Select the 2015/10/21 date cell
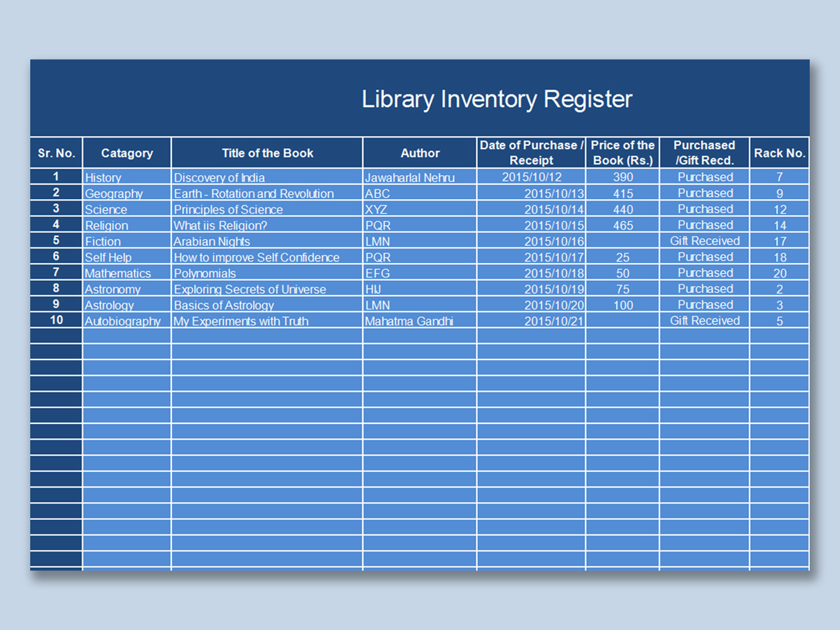 (x=531, y=321)
